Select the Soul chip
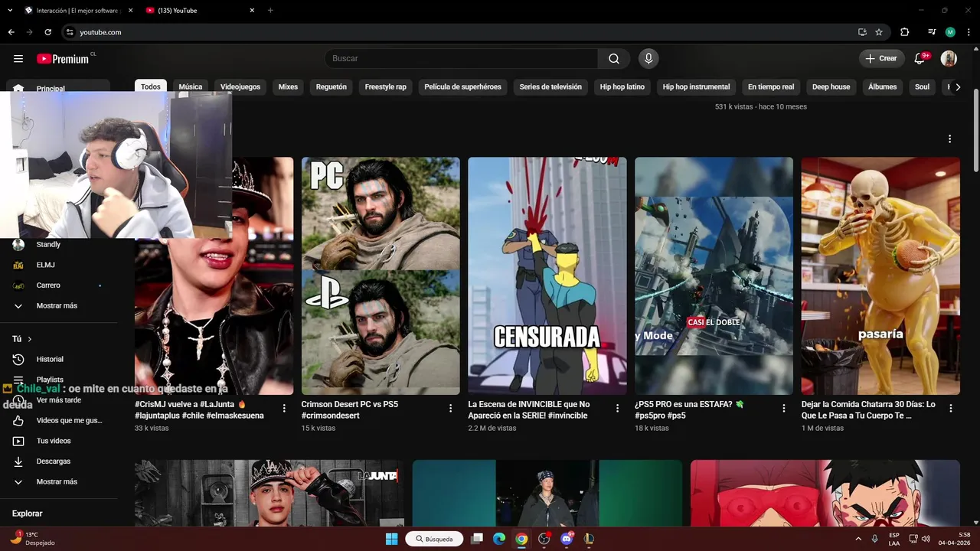This screenshot has width=980, height=551. 923,86
